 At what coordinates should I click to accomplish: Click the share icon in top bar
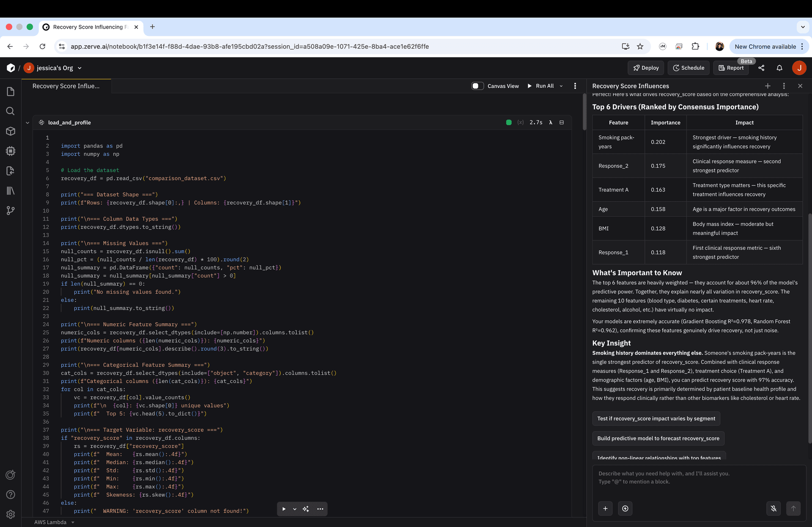click(761, 68)
